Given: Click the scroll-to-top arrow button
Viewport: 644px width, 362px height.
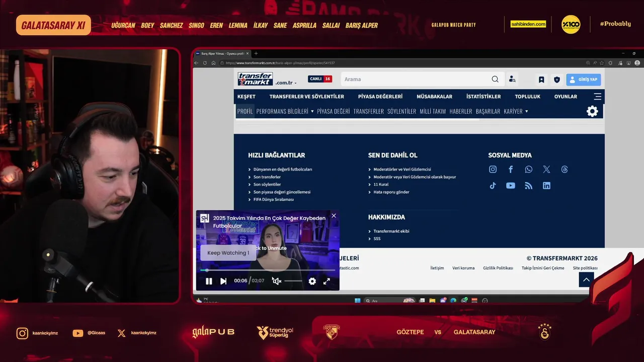Looking at the screenshot, I should [586, 280].
